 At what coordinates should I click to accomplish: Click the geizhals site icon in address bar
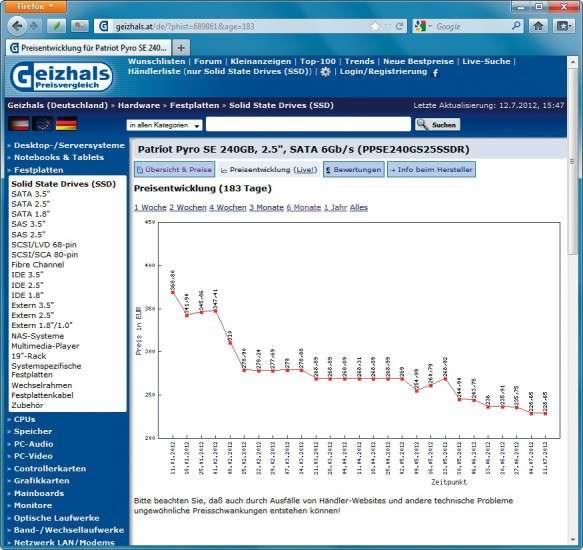pyautogui.click(x=104, y=26)
